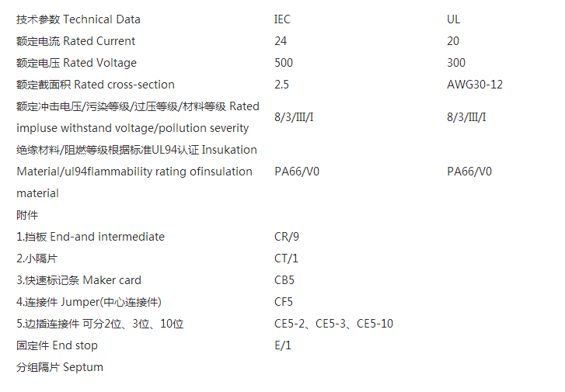
Task: Click the "额定电压 Rated Voltage" label
Action: 76,63
